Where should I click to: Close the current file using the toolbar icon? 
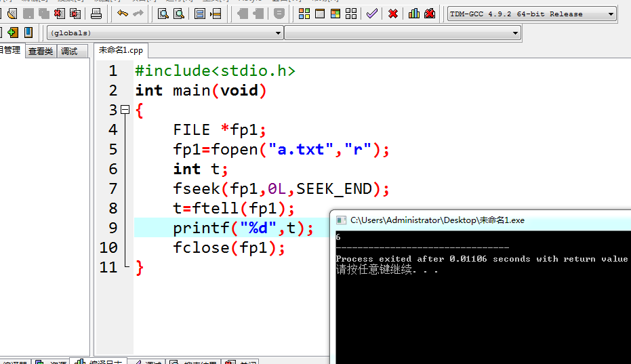click(60, 14)
